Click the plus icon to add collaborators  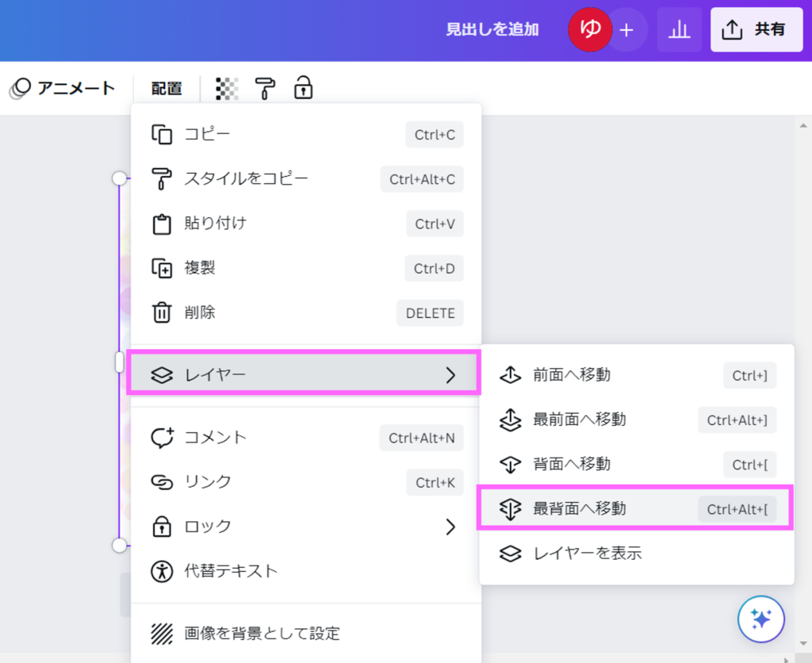coord(626,30)
